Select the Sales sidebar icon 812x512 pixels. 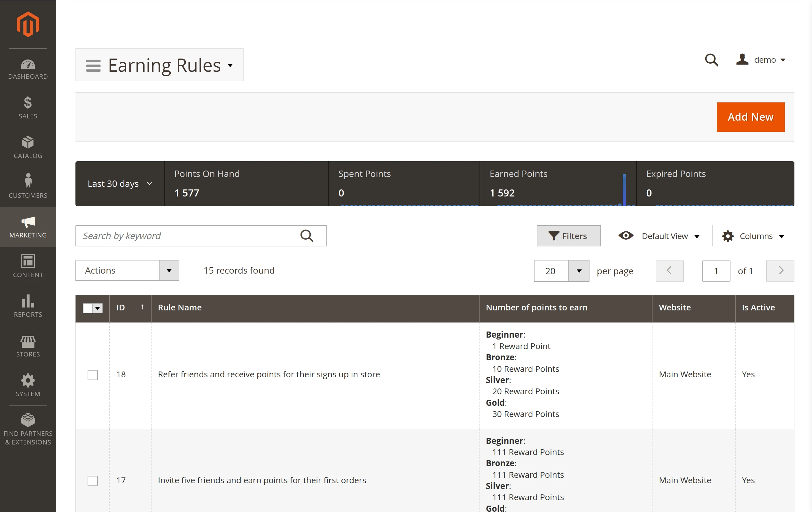(27, 107)
